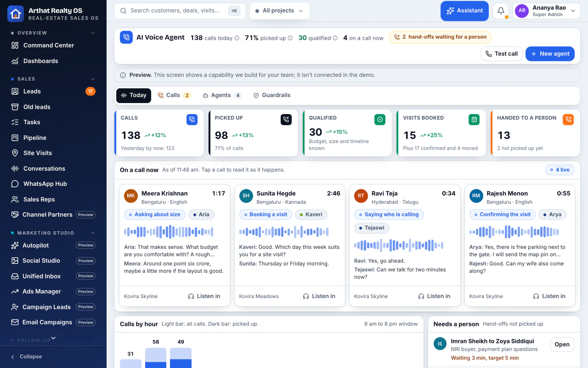Viewport: 588px width, 368px height.
Task: Click Rajesh Menon's RM avatar
Action: coord(476,196)
